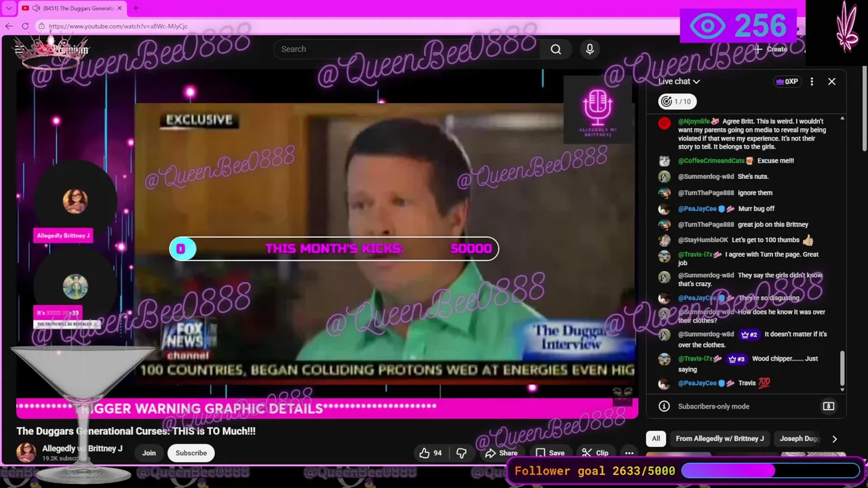The width and height of the screenshot is (868, 488).
Task: Open the chat super chat money icon
Action: pos(829,406)
